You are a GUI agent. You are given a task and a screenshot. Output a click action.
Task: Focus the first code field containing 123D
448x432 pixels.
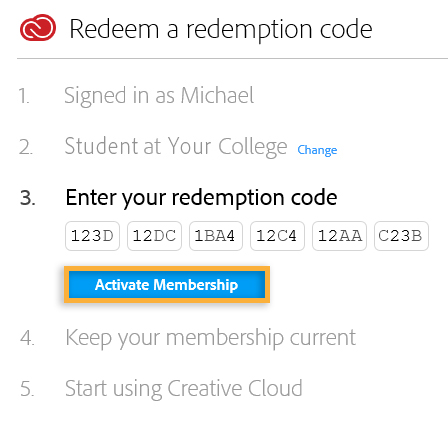(x=92, y=236)
